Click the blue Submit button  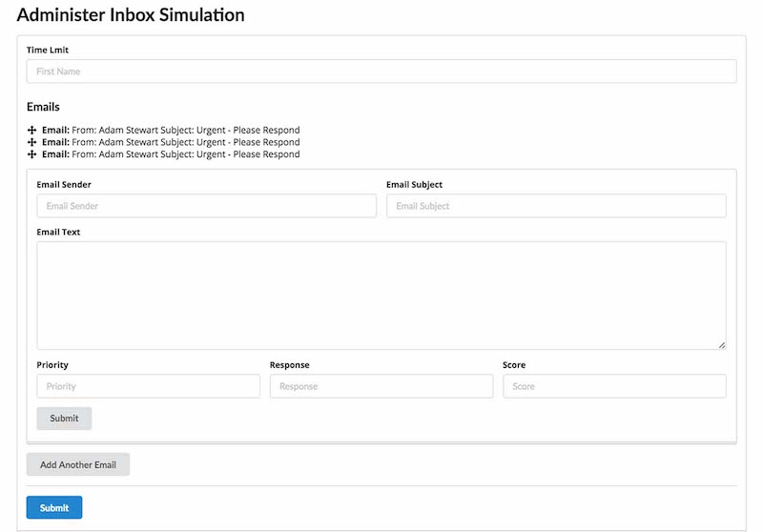click(x=54, y=507)
